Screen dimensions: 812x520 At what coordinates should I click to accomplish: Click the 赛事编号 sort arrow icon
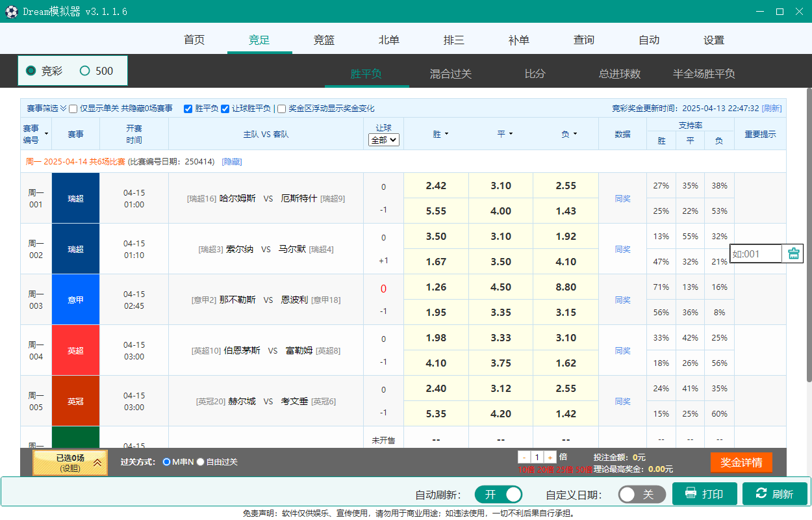[46, 134]
